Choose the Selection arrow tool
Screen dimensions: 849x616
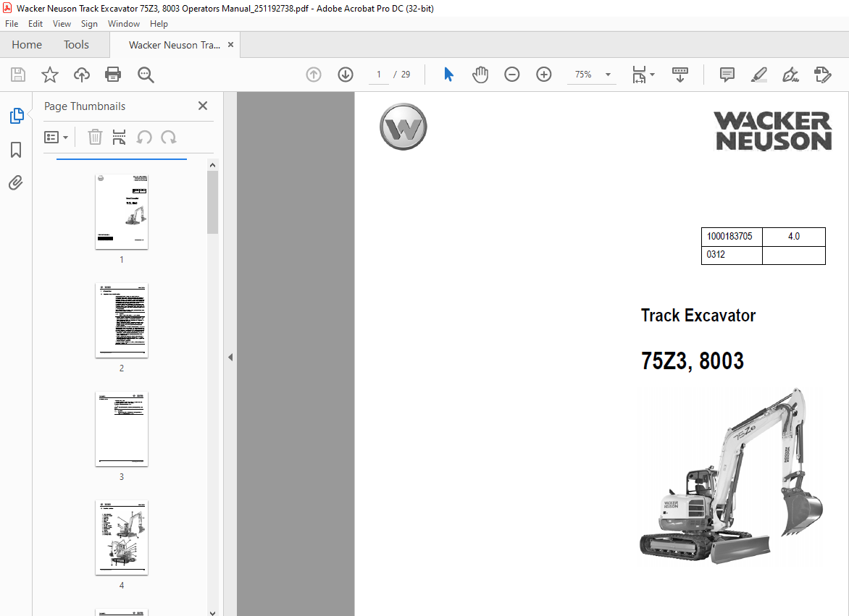click(x=448, y=75)
